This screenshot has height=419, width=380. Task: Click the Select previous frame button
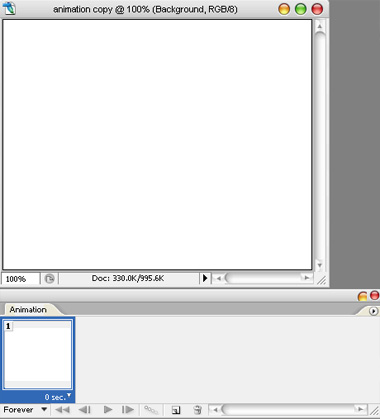(x=84, y=410)
